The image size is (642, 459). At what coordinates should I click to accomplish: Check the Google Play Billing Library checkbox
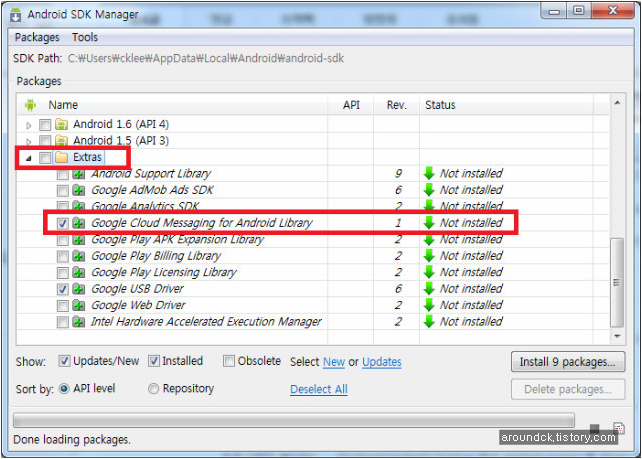pos(63,257)
